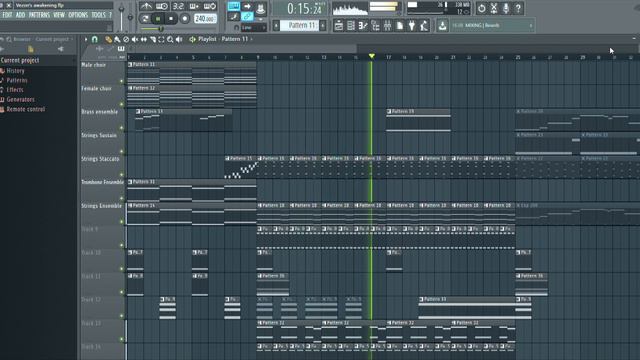
Task: Choose the Select tool in Playlist
Action: 161,39
